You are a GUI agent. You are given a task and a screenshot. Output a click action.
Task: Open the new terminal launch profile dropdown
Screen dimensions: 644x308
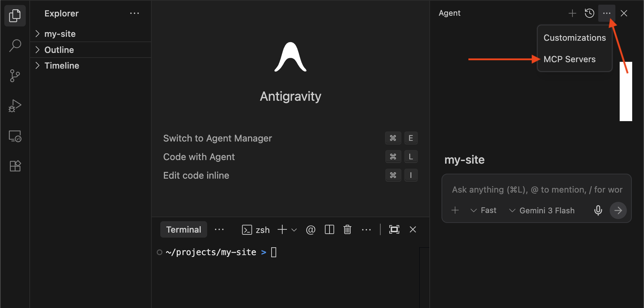(294, 230)
